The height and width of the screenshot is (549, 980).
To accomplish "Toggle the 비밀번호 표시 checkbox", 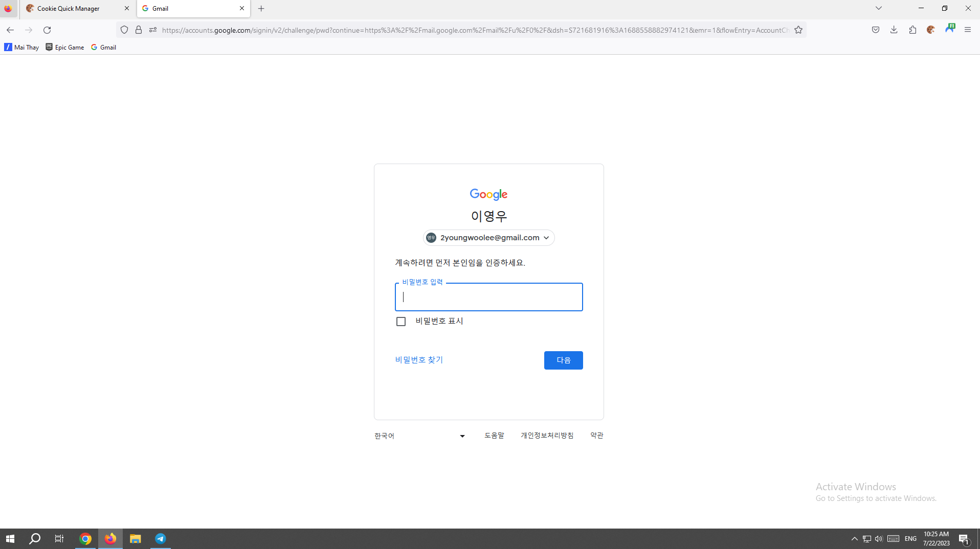I will tap(401, 322).
